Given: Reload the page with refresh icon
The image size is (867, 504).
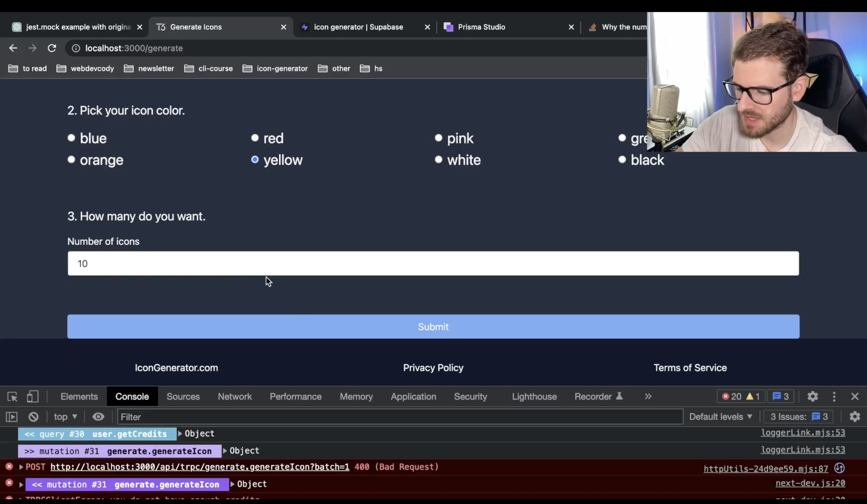Looking at the screenshot, I should point(52,48).
